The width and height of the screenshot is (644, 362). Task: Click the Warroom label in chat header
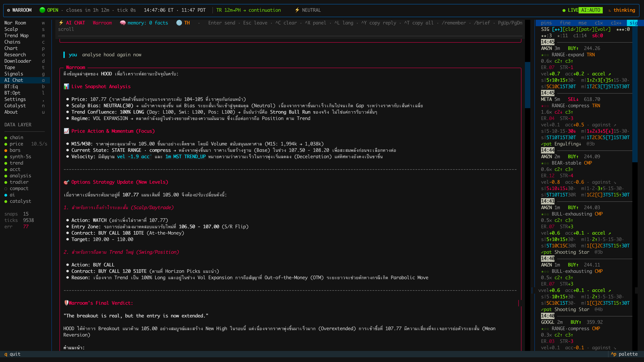(102, 23)
